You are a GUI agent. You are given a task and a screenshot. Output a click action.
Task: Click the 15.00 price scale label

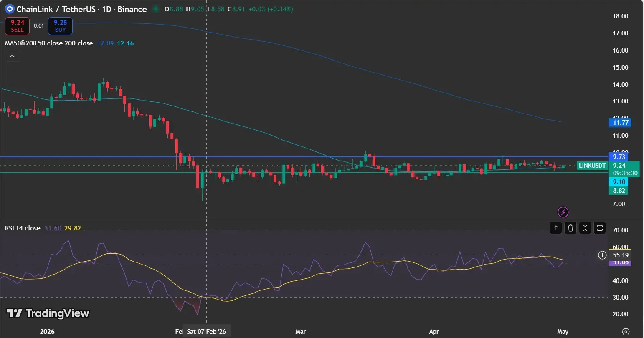[x=620, y=67]
